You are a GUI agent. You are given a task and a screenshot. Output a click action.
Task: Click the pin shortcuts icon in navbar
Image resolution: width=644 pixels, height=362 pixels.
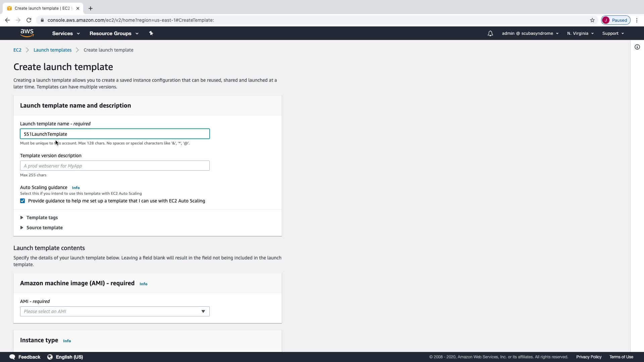click(x=151, y=33)
